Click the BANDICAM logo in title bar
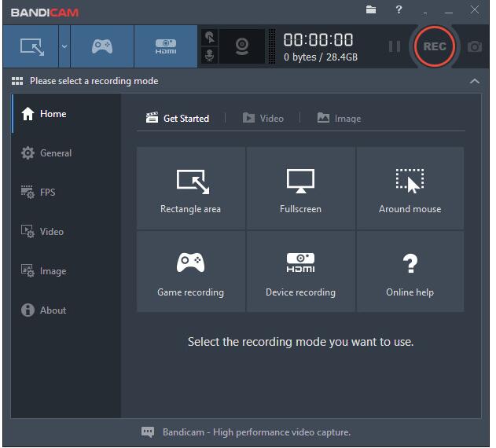 (x=45, y=13)
